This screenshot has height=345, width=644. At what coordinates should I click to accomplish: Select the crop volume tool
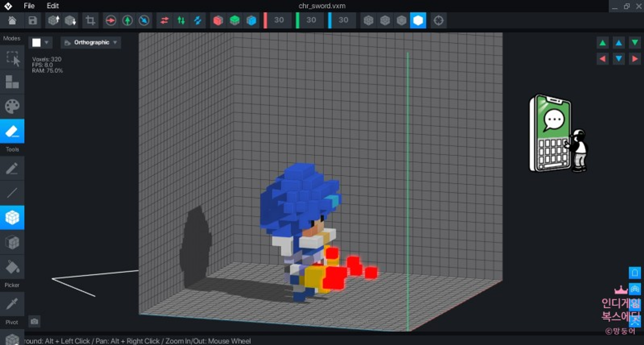[x=90, y=21]
